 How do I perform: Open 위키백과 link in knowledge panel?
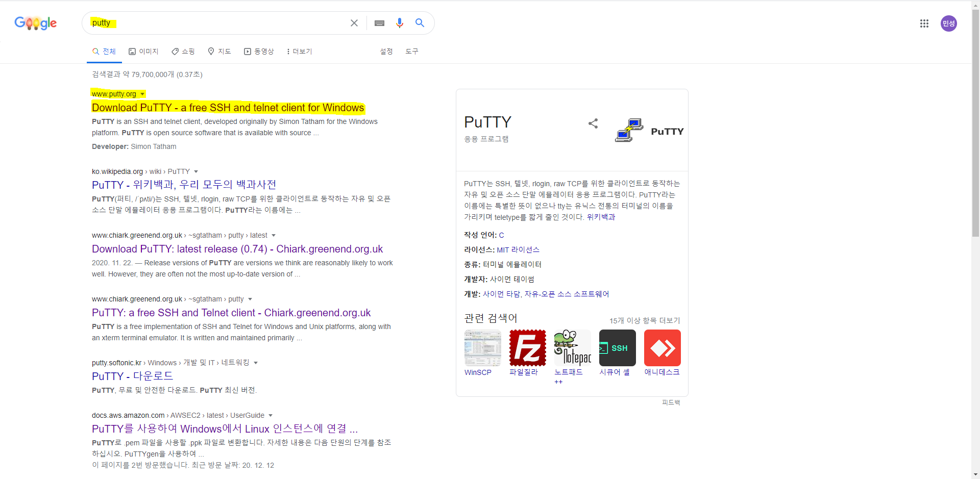[x=601, y=217]
